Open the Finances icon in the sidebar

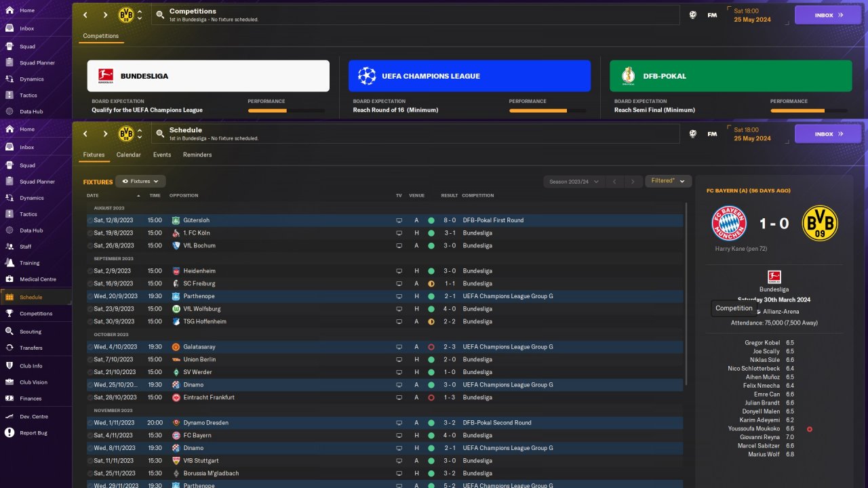pos(9,399)
